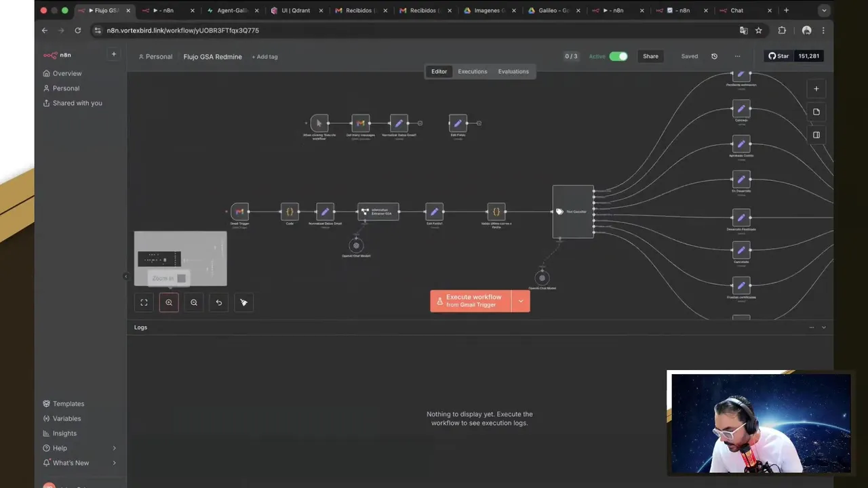Open the Information Extractor GSA node
This screenshot has height=488, width=868.
pyautogui.click(x=378, y=211)
